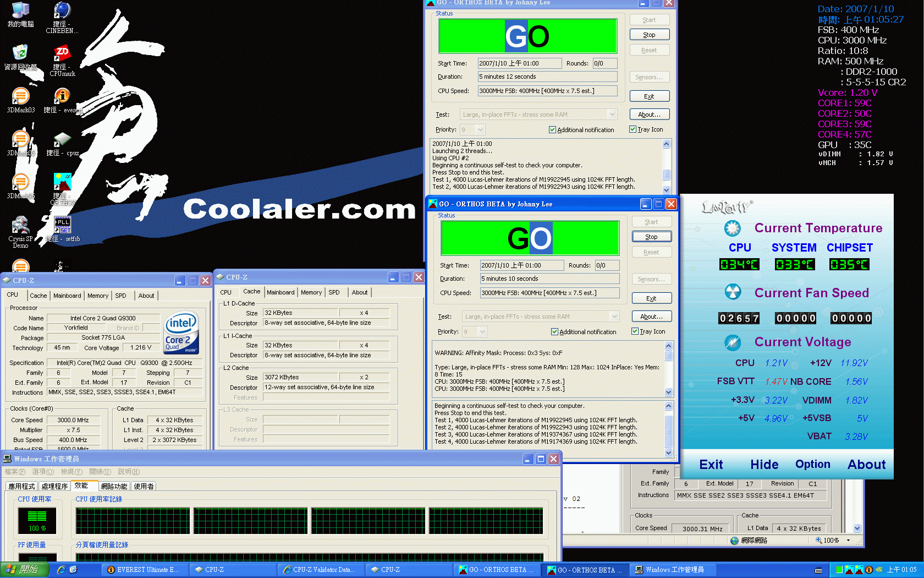Click the Intel Core 2 Quad logo in CPU-Z
This screenshot has height=578, width=924.
pyautogui.click(x=182, y=334)
